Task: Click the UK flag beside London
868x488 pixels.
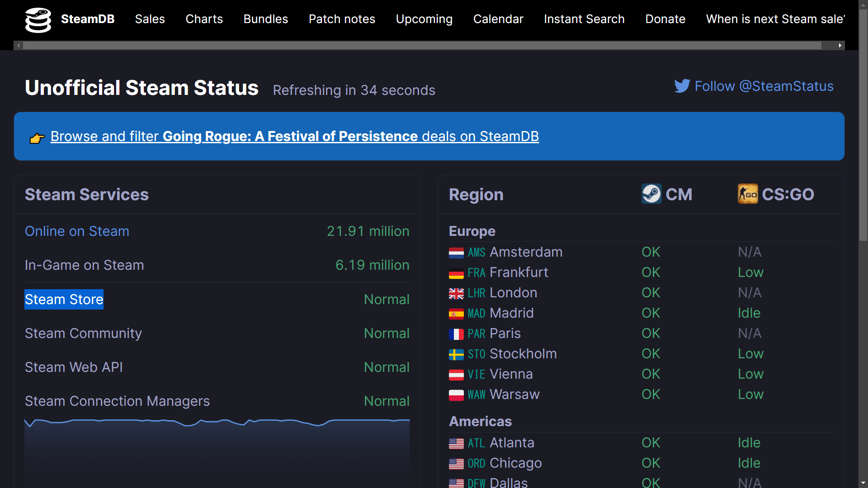Action: coord(456,294)
